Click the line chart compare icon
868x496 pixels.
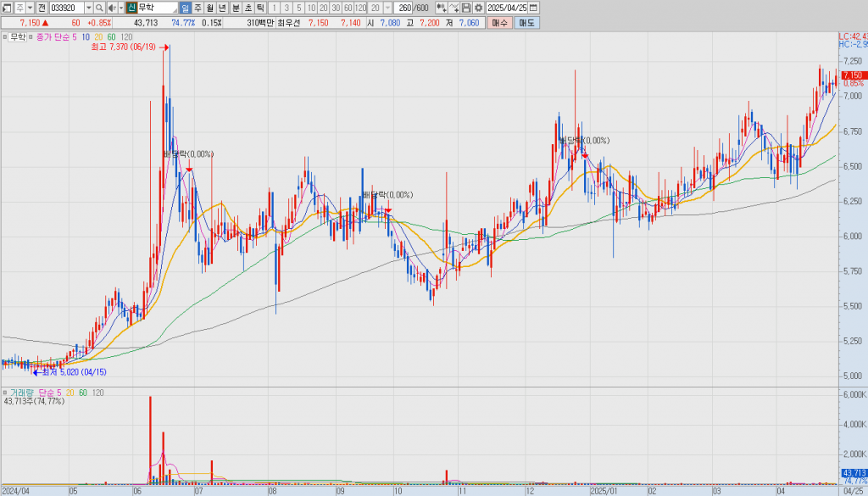click(454, 8)
